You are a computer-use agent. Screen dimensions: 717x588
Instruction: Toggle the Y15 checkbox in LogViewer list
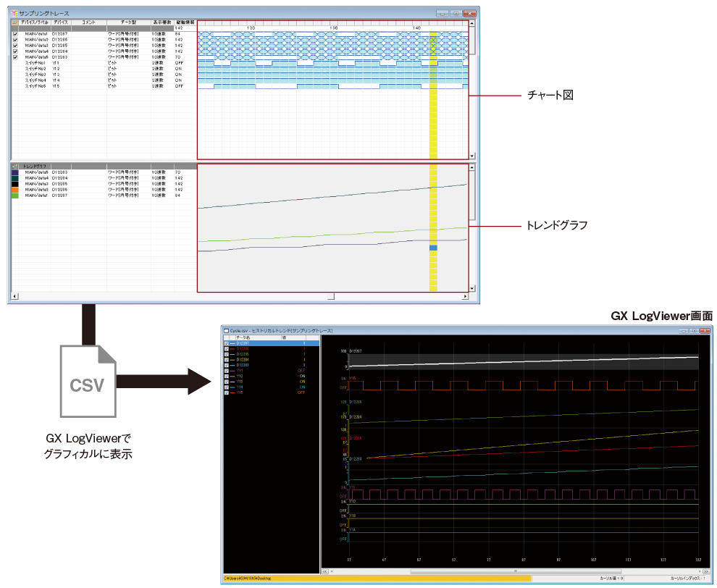(227, 392)
